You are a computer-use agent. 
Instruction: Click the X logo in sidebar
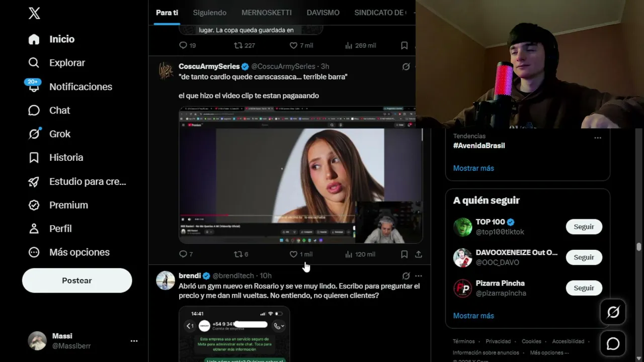(34, 14)
